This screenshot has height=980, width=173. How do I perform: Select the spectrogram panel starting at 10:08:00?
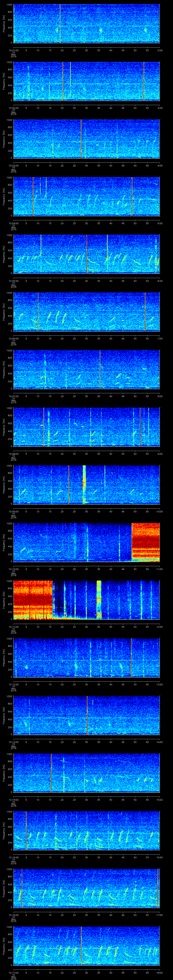pyautogui.click(x=87, y=427)
